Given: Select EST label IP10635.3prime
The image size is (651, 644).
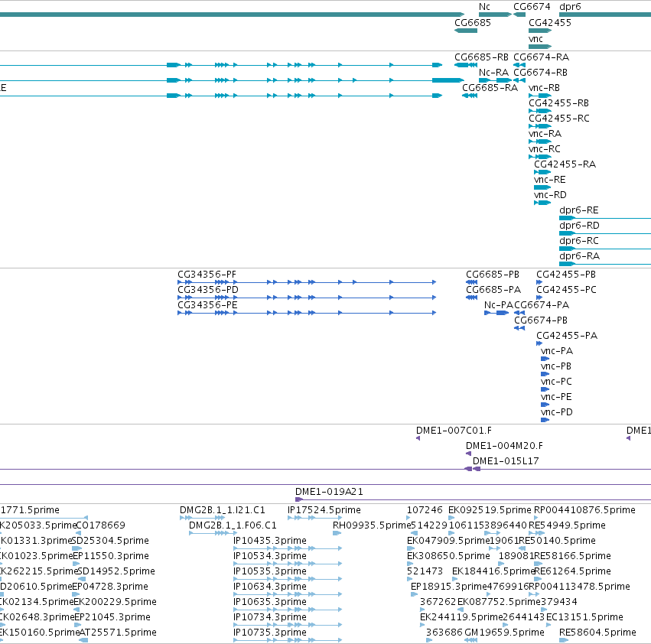Looking at the screenshot, I should pyautogui.click(x=270, y=602).
